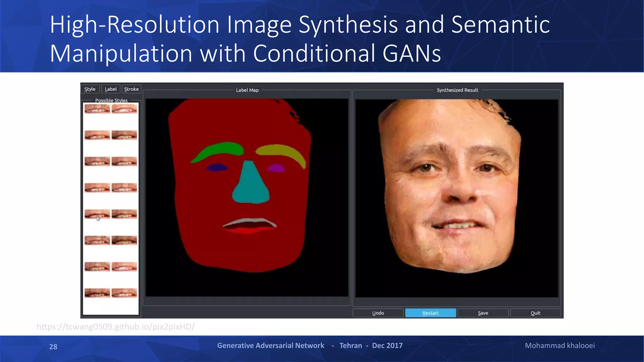Click the magenta eye region in label map
This screenshot has width=644, height=362.
point(276,168)
